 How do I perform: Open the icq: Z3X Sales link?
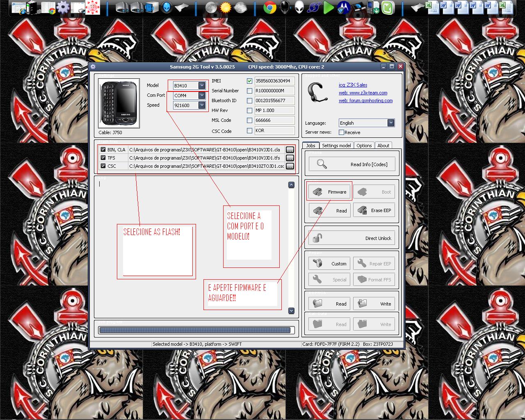(353, 85)
